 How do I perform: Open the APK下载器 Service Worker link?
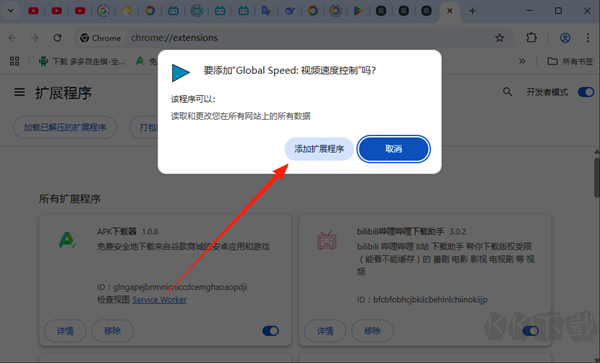(x=159, y=300)
